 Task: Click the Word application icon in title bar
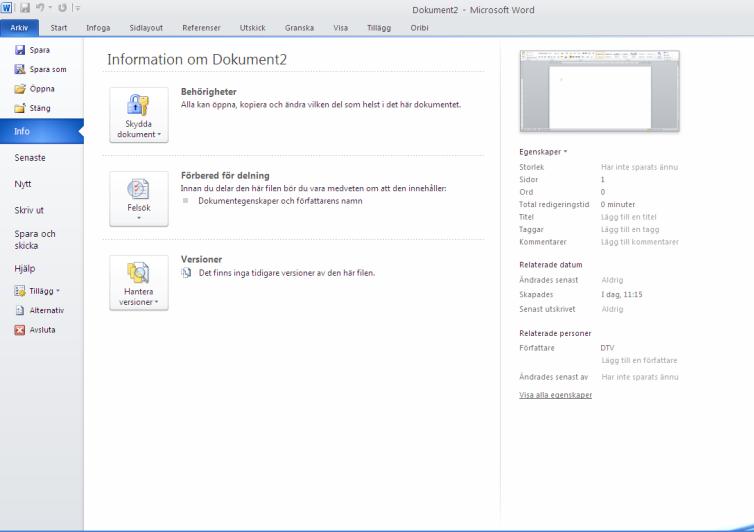pyautogui.click(x=7, y=8)
